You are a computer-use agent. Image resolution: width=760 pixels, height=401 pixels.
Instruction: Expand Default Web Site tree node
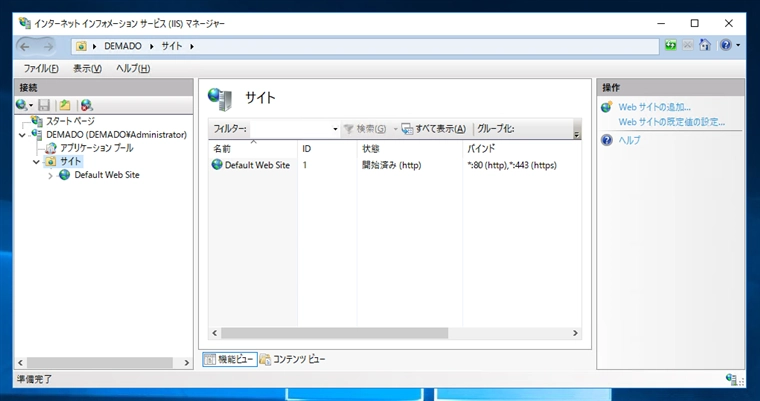(50, 176)
